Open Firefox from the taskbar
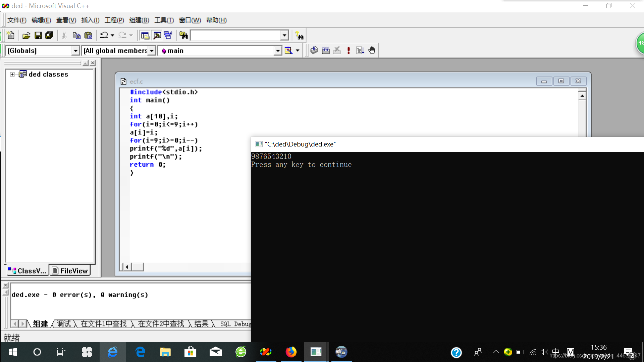This screenshot has width=644, height=362. (x=291, y=352)
